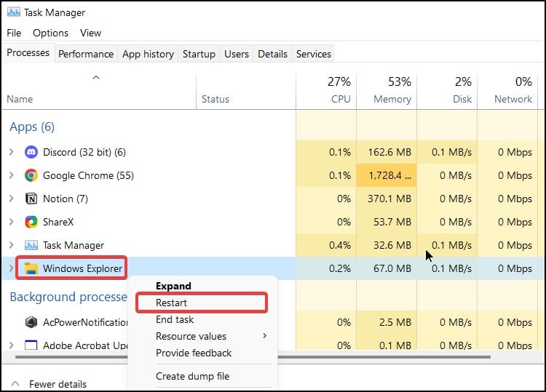
Task: Choose Create dump file in context menu
Action: pos(193,376)
